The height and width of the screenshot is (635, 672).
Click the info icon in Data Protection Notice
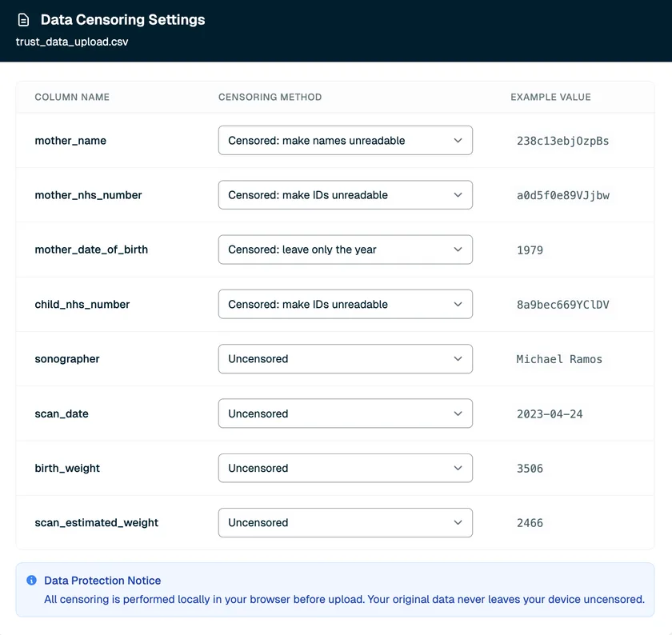coord(31,580)
